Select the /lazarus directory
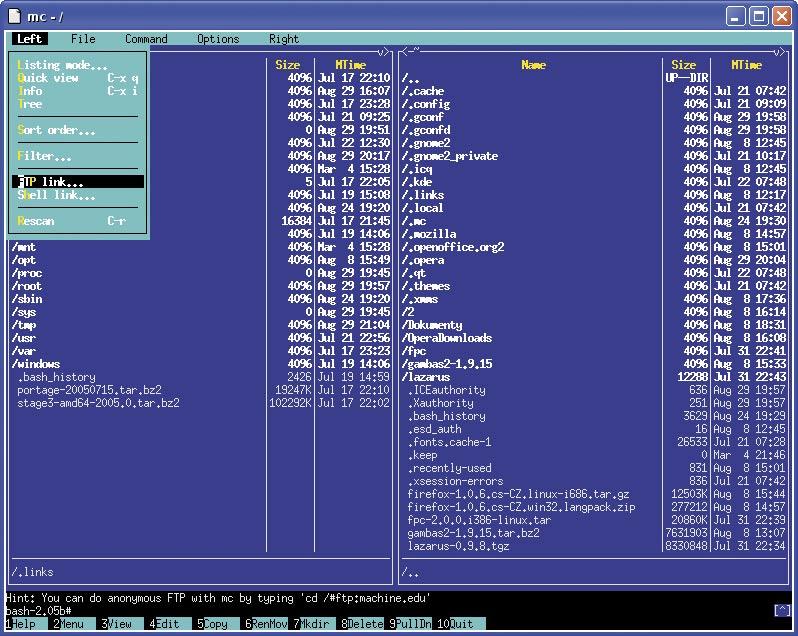Image resolution: width=798 pixels, height=636 pixels. pyautogui.click(x=594, y=377)
